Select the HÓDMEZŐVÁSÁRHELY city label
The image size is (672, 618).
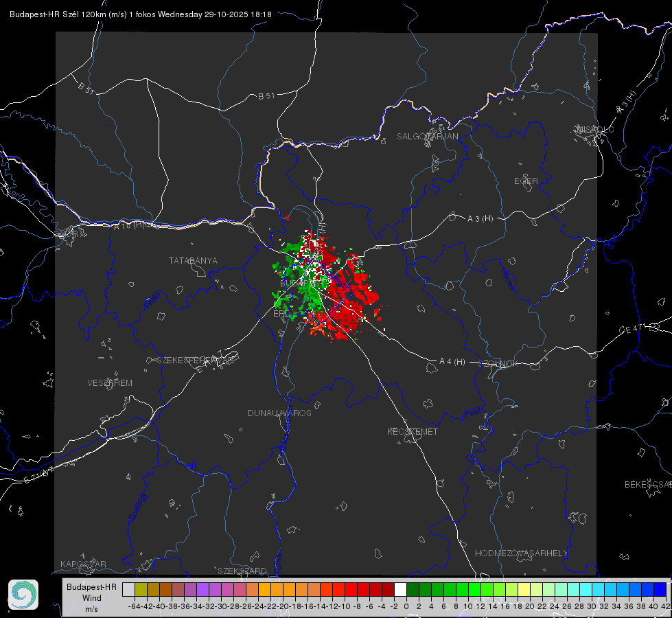[x=521, y=553]
